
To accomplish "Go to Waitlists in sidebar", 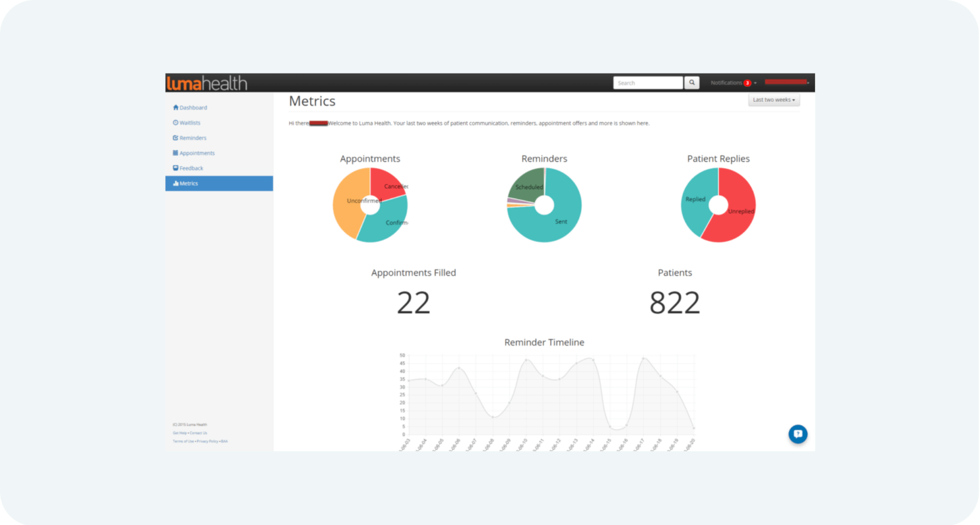I will pyautogui.click(x=189, y=123).
